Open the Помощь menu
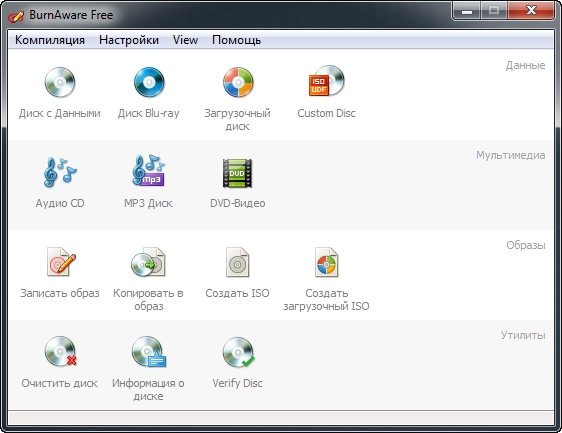This screenshot has height=433, width=562. click(237, 40)
